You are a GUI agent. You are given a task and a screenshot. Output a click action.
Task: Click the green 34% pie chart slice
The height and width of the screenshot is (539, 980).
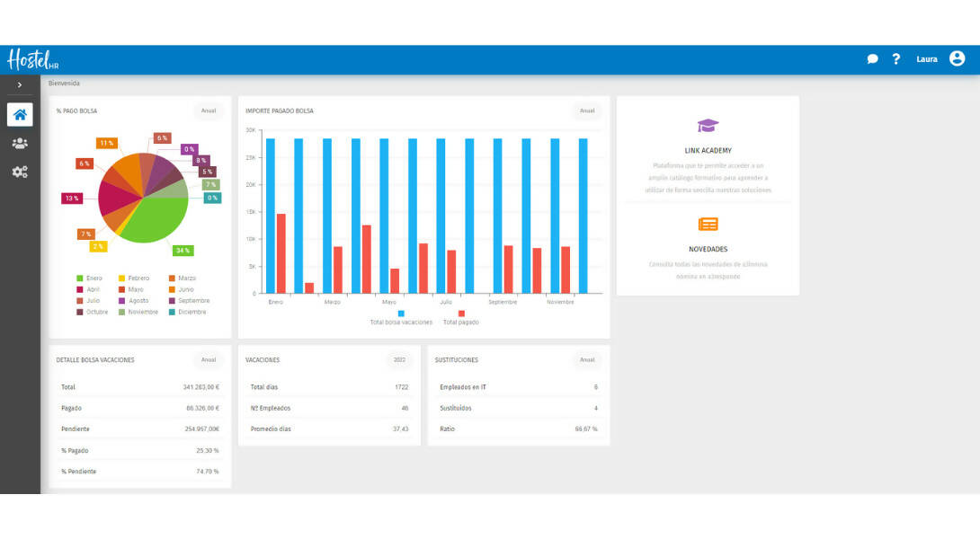pyautogui.click(x=157, y=220)
